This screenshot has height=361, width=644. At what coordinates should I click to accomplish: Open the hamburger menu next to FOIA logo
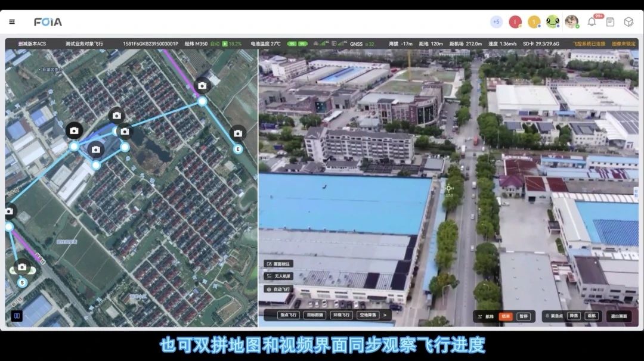pos(12,22)
